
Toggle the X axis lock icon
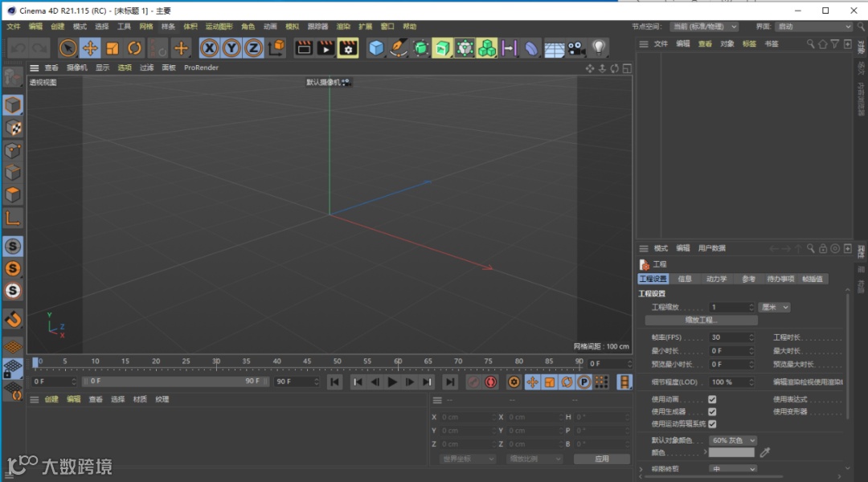pyautogui.click(x=210, y=48)
